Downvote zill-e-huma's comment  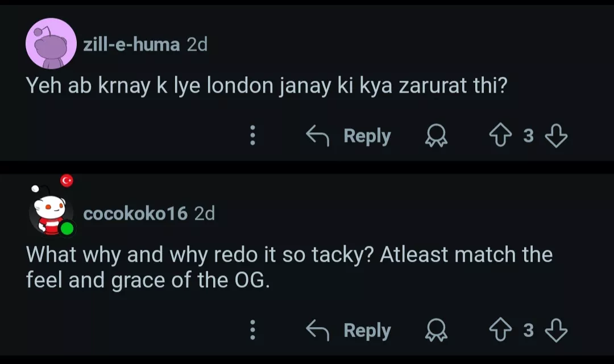555,136
